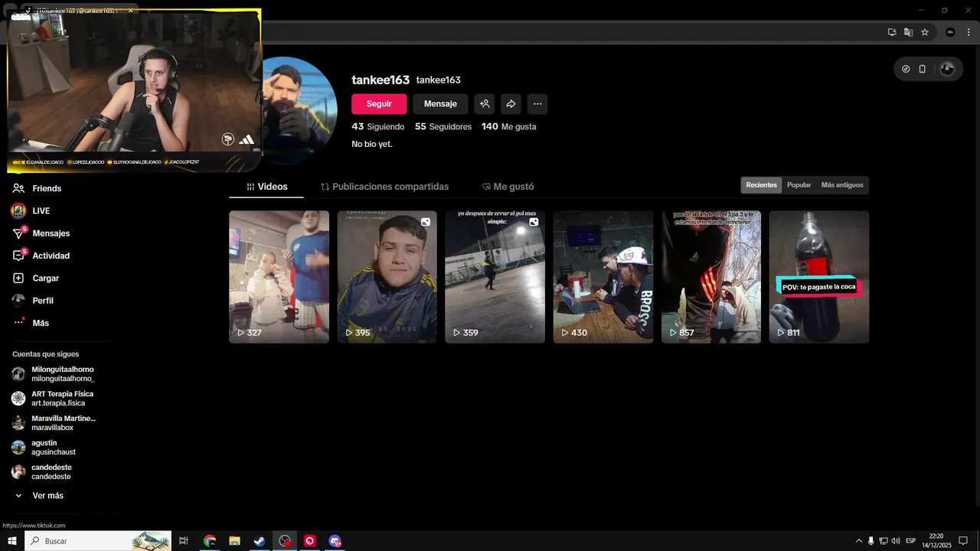Open the video with 430 views
This screenshot has height=551, width=980.
coord(603,277)
